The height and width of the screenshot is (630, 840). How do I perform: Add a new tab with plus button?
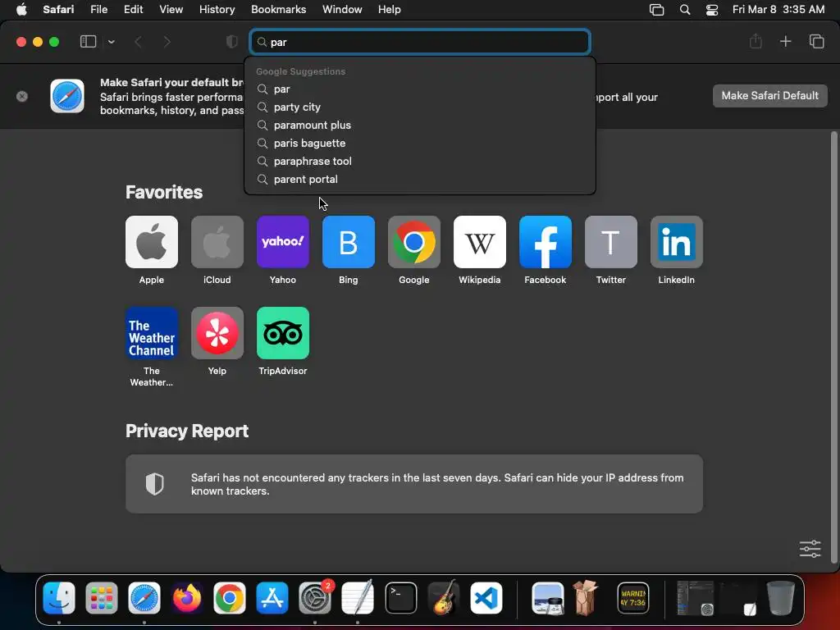pos(785,41)
